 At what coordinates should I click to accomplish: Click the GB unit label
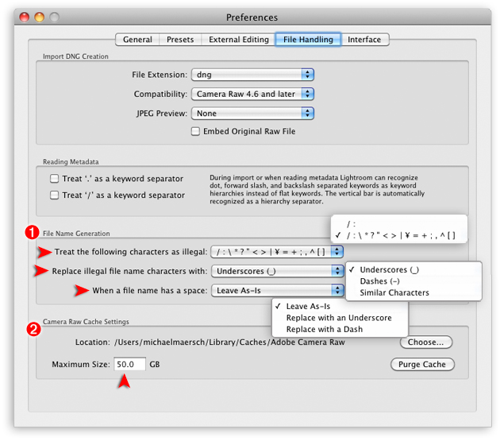point(155,365)
